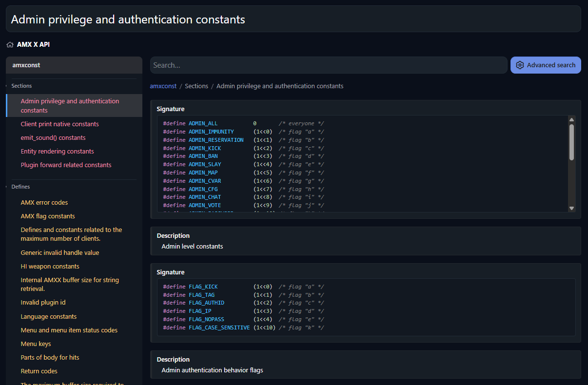Open the AMX X API home link

pyautogui.click(x=33, y=44)
